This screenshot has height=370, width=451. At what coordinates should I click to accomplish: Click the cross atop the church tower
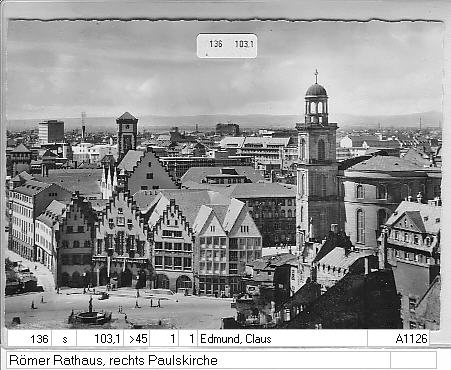coord(316,76)
